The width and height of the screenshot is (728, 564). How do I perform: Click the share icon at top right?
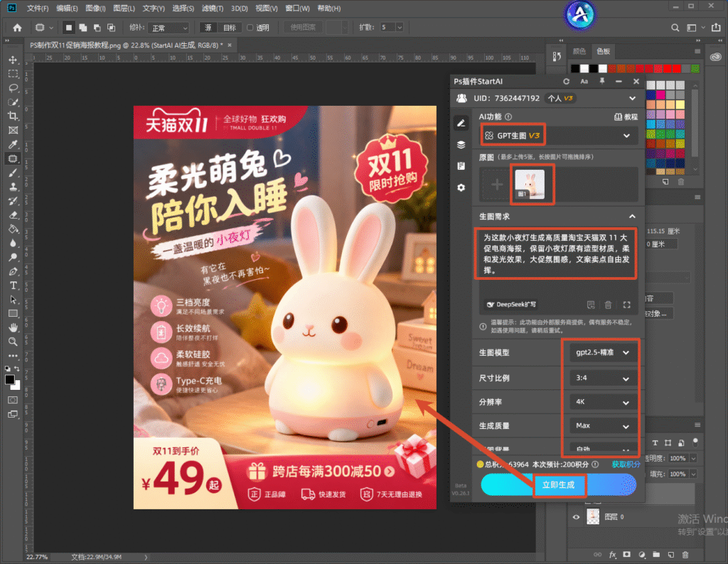point(717,28)
